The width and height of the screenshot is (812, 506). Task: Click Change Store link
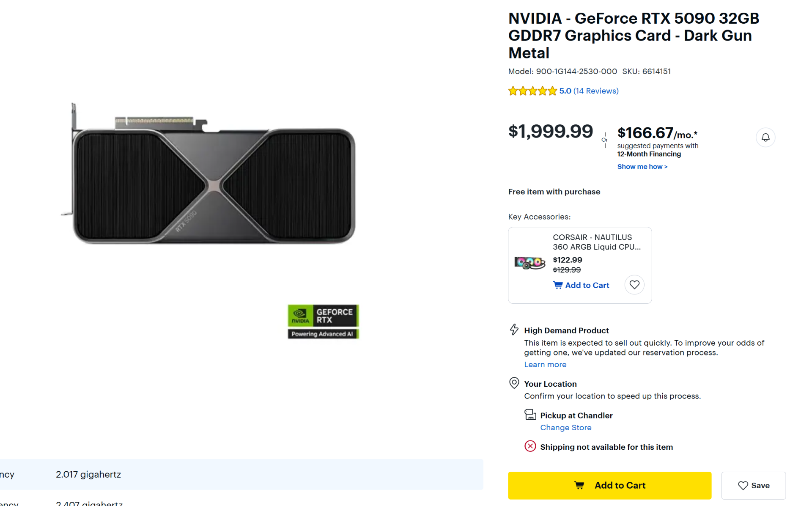point(565,428)
